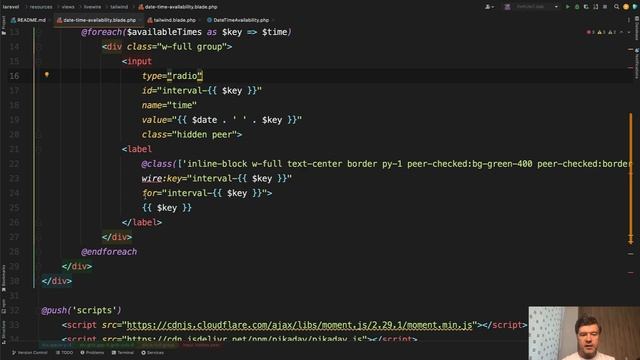The width and height of the screenshot is (640, 360).
Task: Click the teal plugin icon at top right
Action: (x=635, y=7)
